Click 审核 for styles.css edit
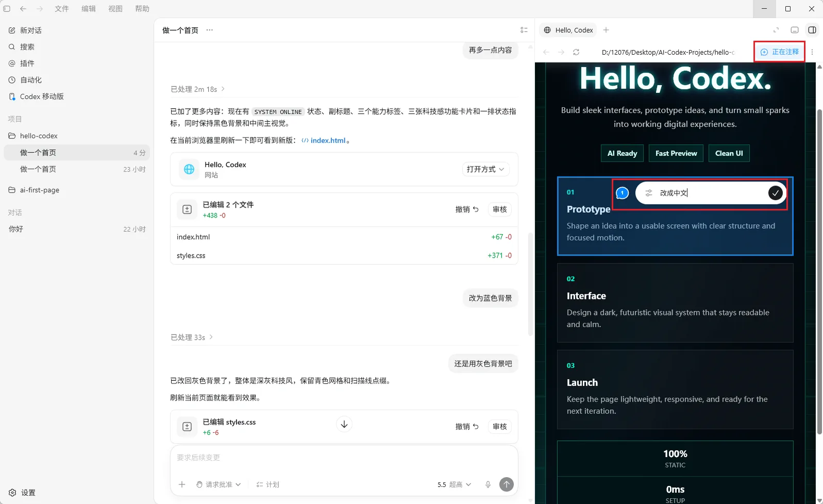 500,427
